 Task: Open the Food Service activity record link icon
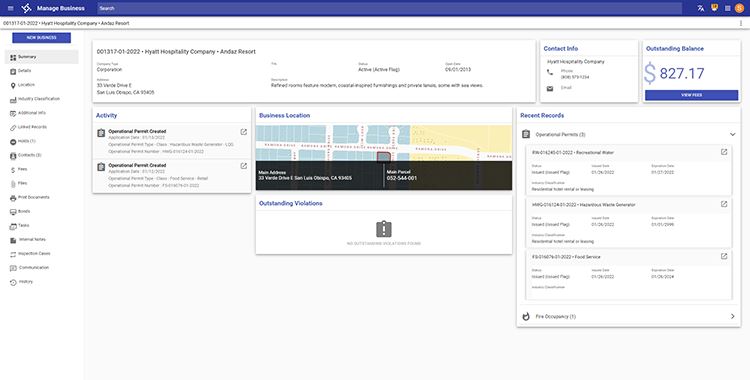tap(243, 166)
